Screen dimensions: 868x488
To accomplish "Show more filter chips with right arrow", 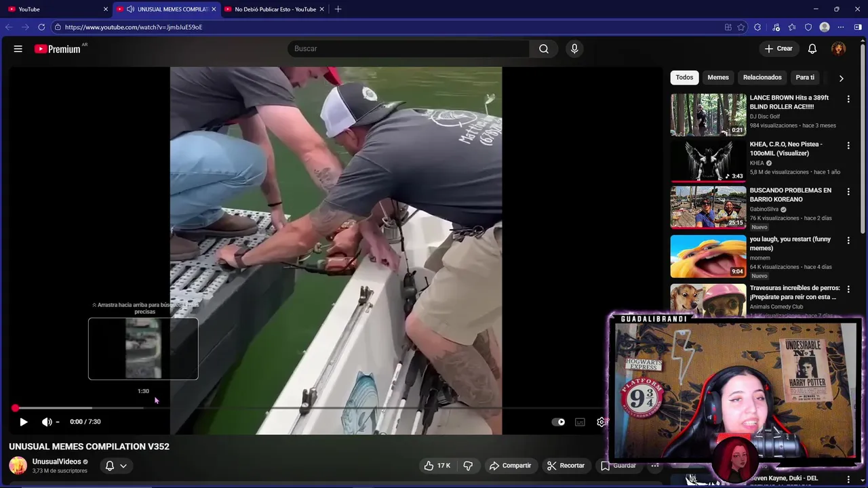I will click(x=841, y=78).
